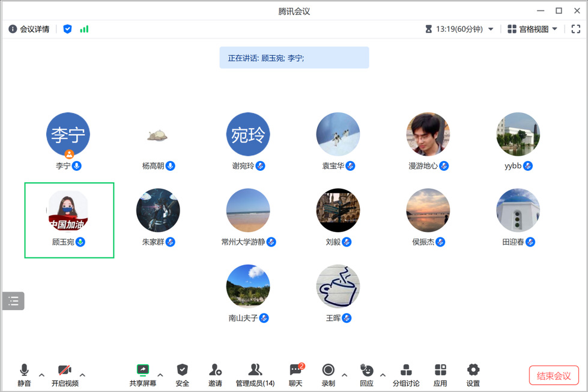
Task: Check the green network signal icon
Action: (84, 29)
